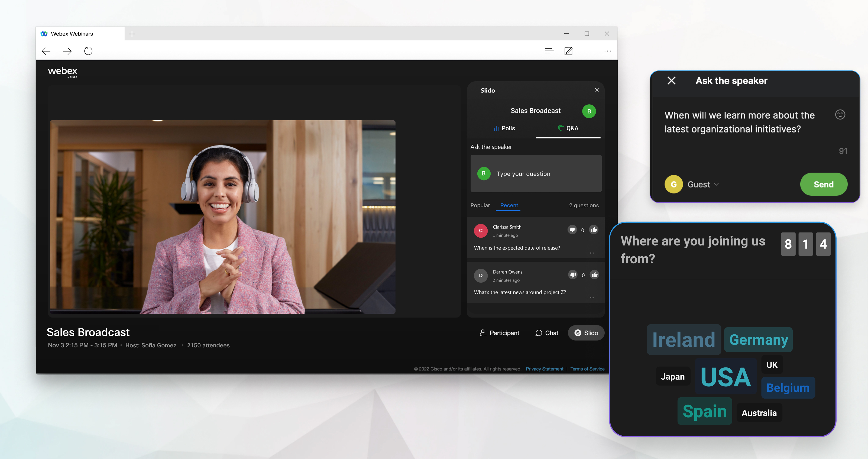The image size is (868, 459).
Task: Click the Polls tab in Slido panel
Action: (504, 128)
